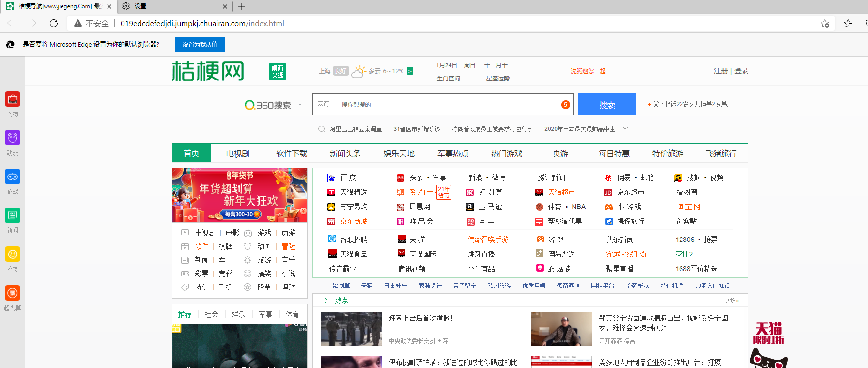Expand the hot search terms chevron
This screenshot has width=868, height=368.
[x=625, y=128]
